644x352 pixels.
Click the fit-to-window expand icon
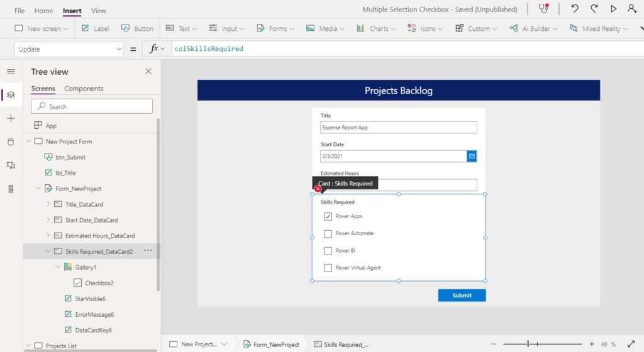631,344
